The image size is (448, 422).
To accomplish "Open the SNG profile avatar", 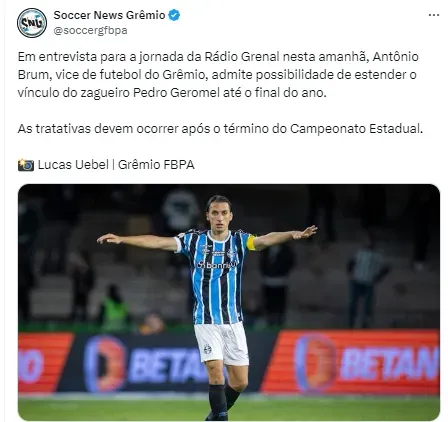I will [x=32, y=23].
